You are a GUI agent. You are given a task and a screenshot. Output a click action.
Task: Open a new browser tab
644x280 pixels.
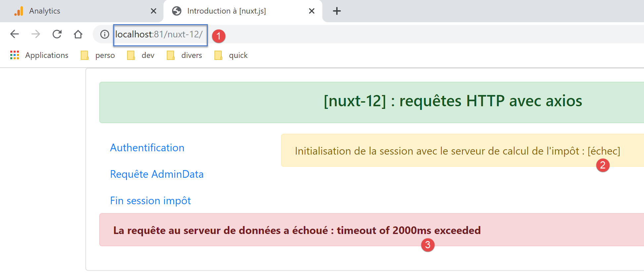(337, 11)
